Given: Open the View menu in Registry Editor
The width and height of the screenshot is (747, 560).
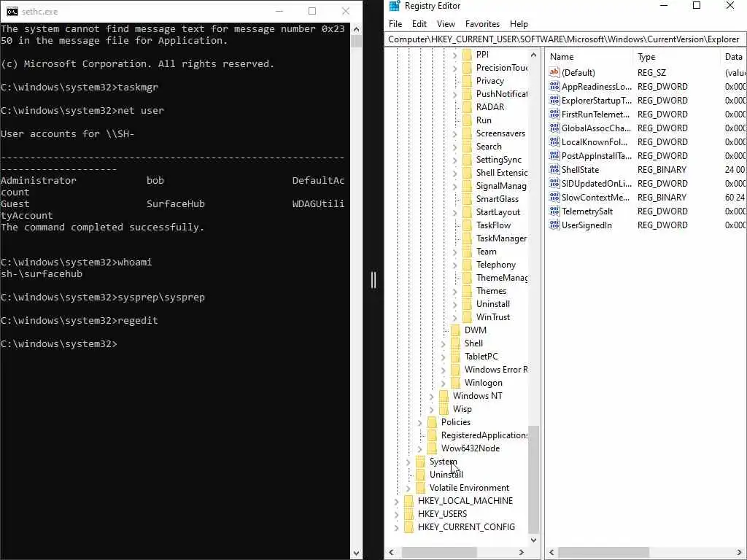Looking at the screenshot, I should click(x=446, y=24).
